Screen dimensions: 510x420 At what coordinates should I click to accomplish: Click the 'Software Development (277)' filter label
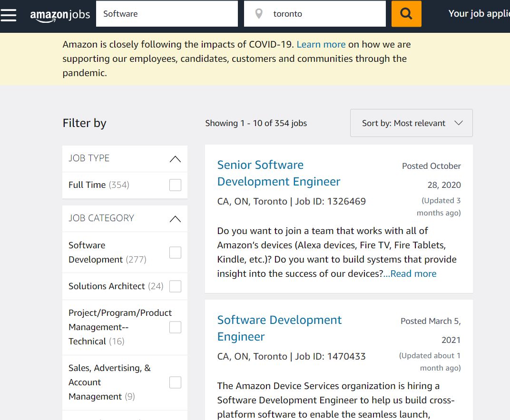[108, 252]
